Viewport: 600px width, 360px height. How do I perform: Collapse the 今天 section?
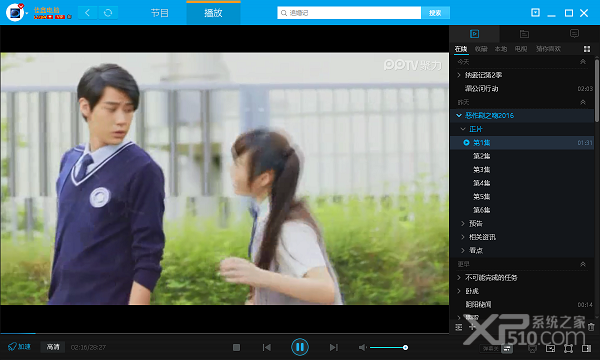pos(583,62)
